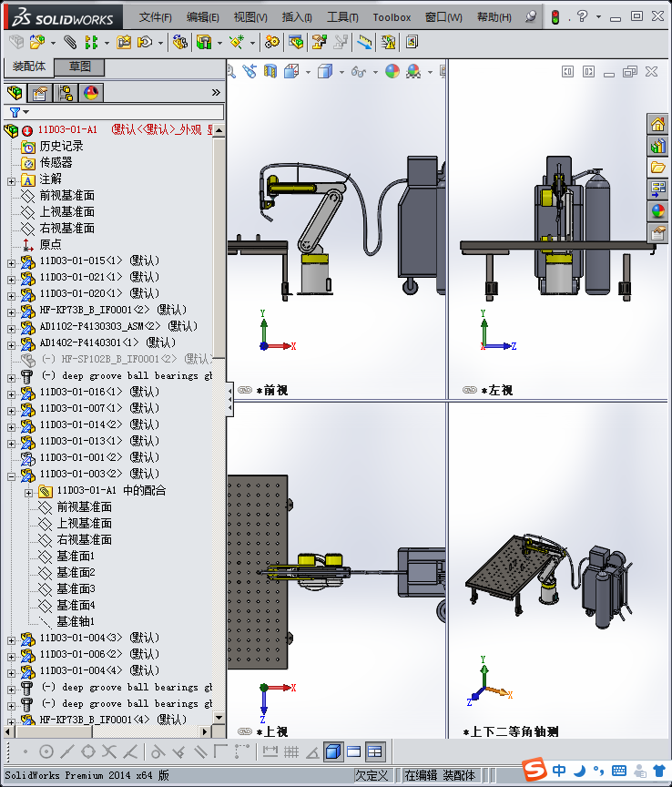
Task: Click the Edit Appearance color ball
Action: [392, 72]
